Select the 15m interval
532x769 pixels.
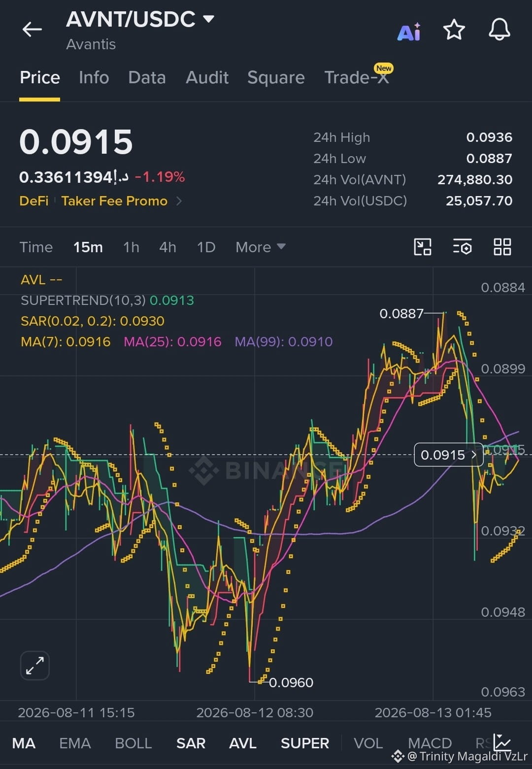pyautogui.click(x=88, y=247)
